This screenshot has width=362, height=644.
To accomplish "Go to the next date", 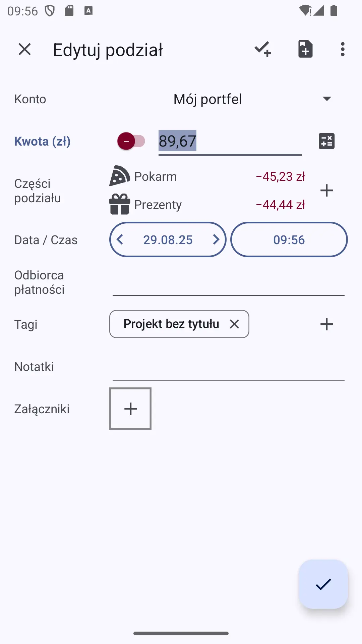I will [216, 239].
